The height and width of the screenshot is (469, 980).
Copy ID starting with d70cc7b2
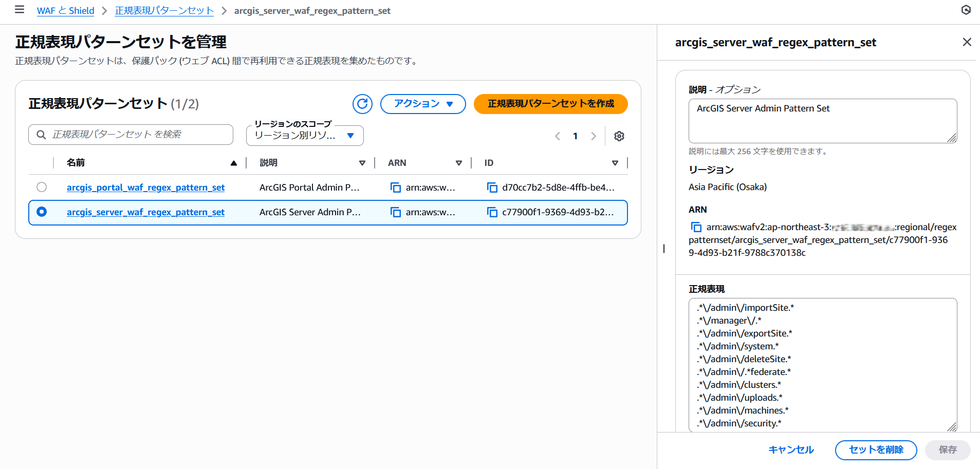click(x=492, y=187)
